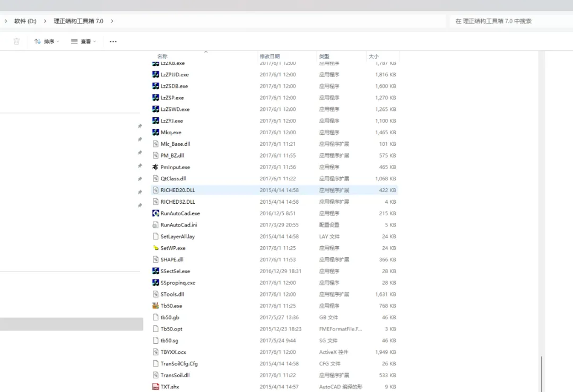
Task: Expand the chevron before 软件 (D:) breadcrumb
Action: pyautogui.click(x=6, y=21)
